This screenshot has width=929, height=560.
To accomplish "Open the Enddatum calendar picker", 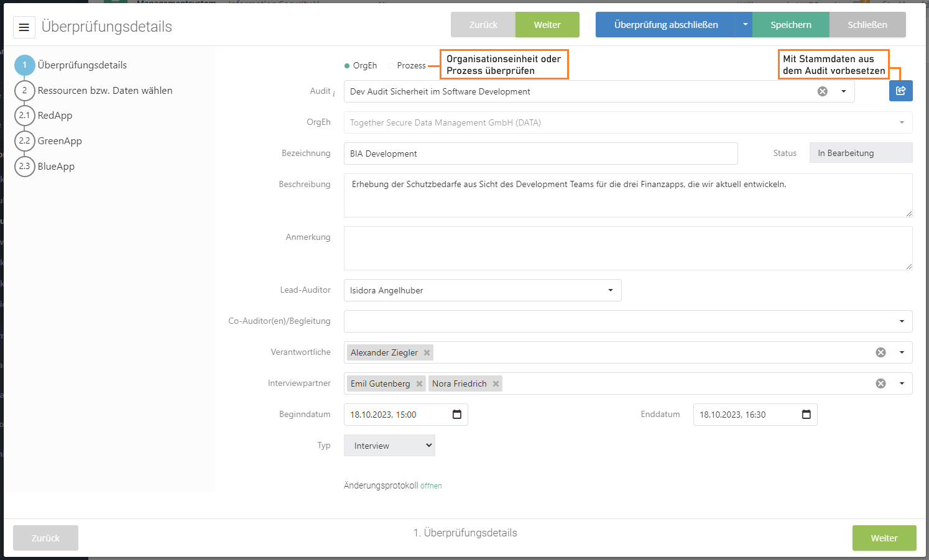I will click(x=806, y=415).
